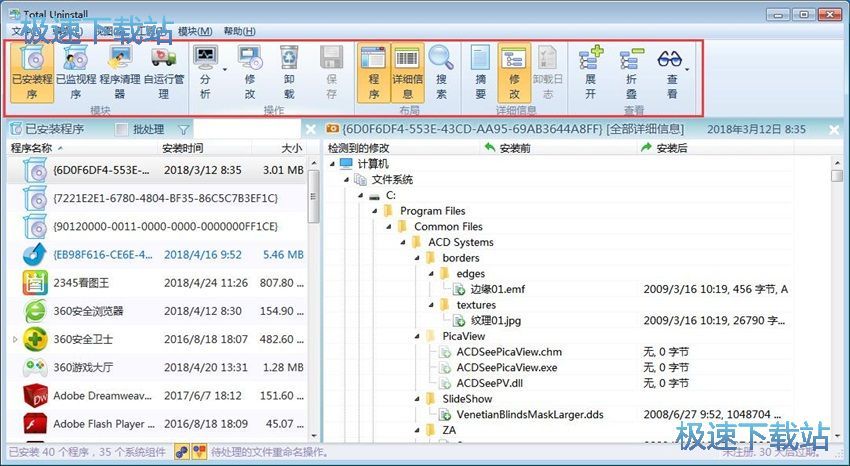Viewport: 850px width, 466px height.
Task: Toggle 修改 in the 详细信息 group
Action: [514, 73]
